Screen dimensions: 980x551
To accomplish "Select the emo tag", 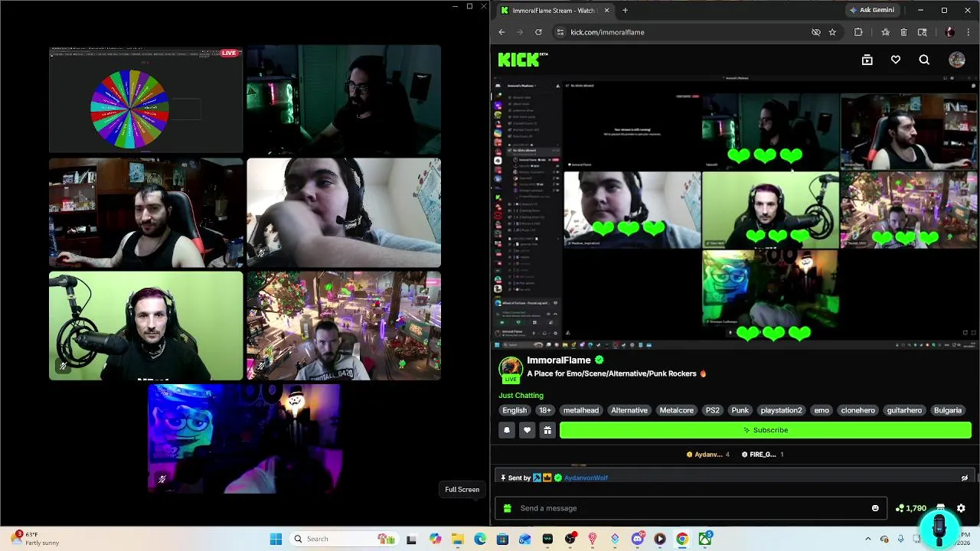I will [822, 410].
